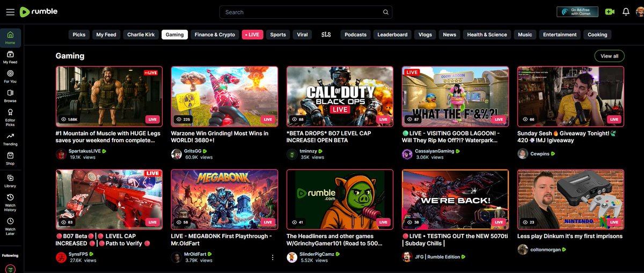Select the Finance & Crypto tab
Image resolution: width=644 pixels, height=273 pixels.
(215, 34)
